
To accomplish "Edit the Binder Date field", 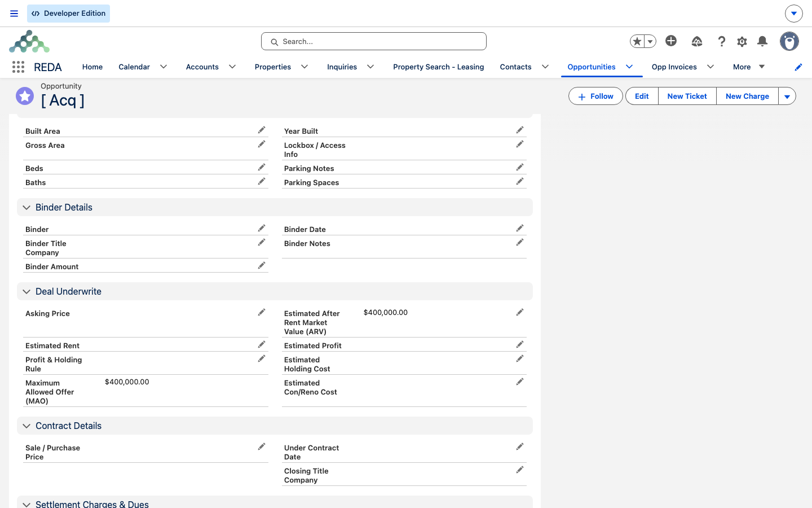I will pyautogui.click(x=520, y=229).
